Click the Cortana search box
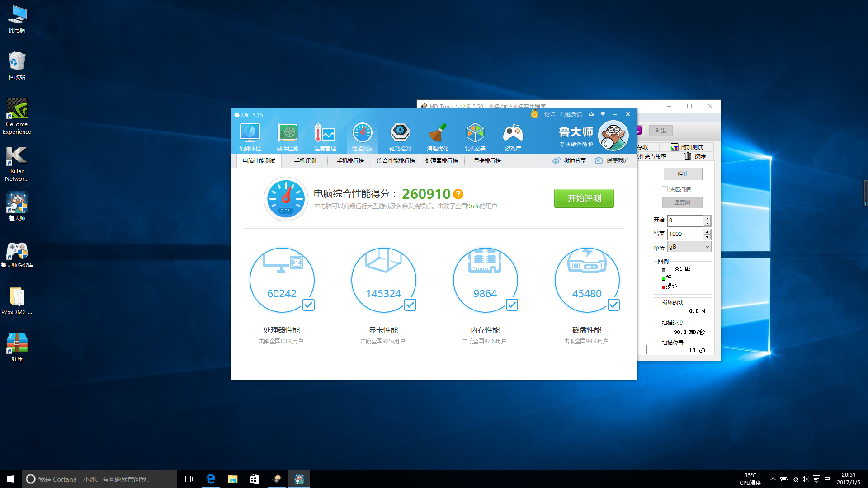The image size is (868, 488). pos(99,479)
